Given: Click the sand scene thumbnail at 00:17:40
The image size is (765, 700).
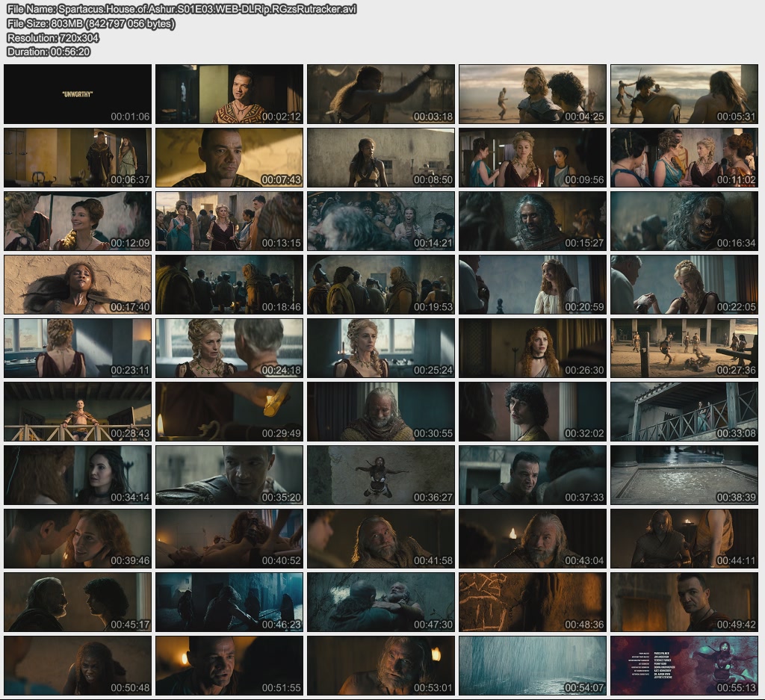Looking at the screenshot, I should 78,285.
